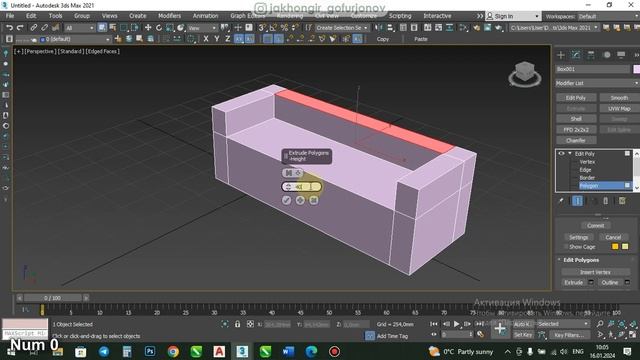This screenshot has height=360, width=640.
Task: Click the Redo arrow icon
Action: coord(20,28)
